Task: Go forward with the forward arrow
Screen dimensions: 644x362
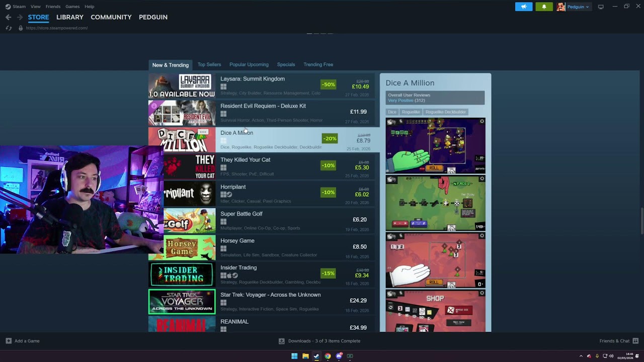Action: 20,17
